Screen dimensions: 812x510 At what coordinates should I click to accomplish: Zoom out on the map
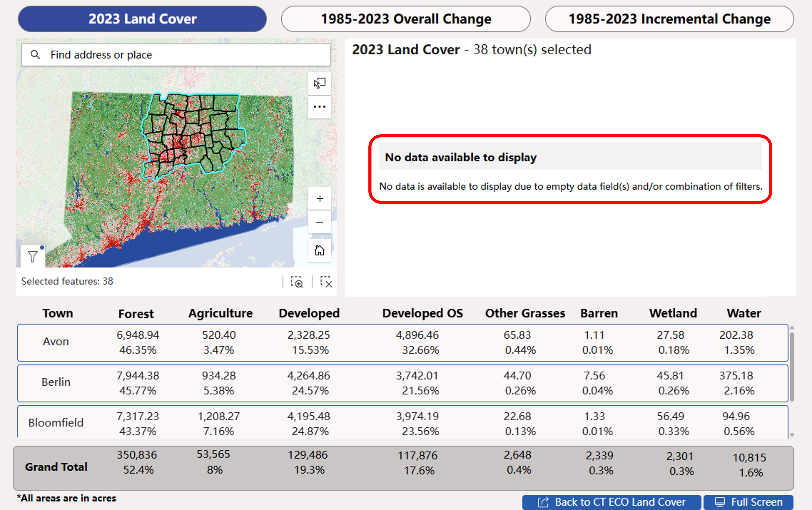pos(320,222)
